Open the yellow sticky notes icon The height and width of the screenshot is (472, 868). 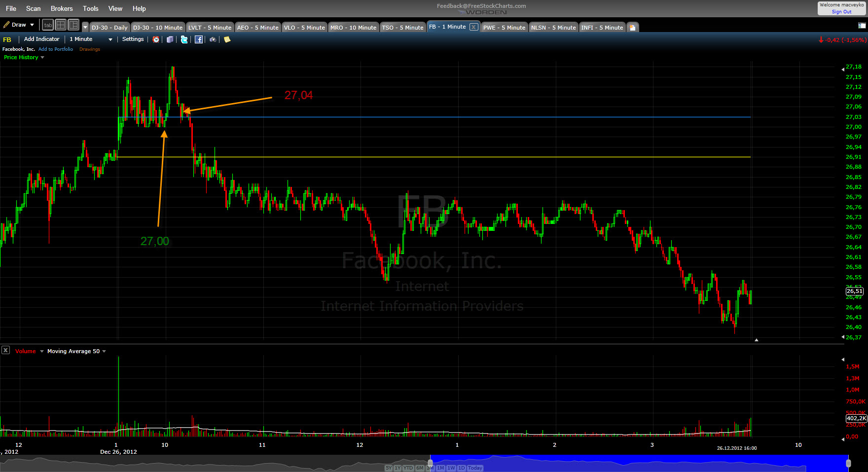coord(227,39)
